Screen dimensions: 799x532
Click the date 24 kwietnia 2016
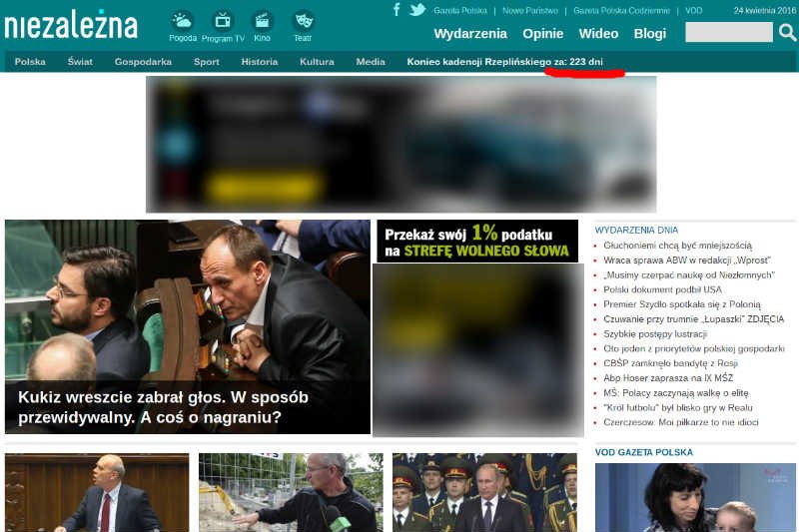[764, 10]
